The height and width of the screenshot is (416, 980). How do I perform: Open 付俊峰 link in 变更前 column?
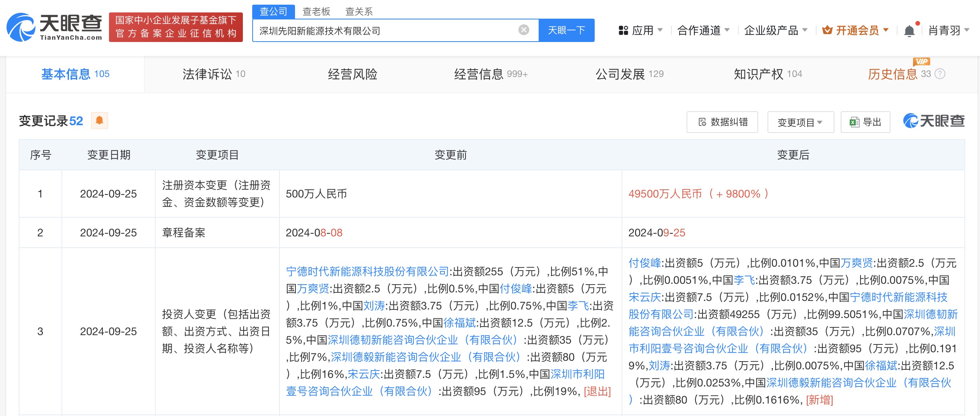(516, 288)
